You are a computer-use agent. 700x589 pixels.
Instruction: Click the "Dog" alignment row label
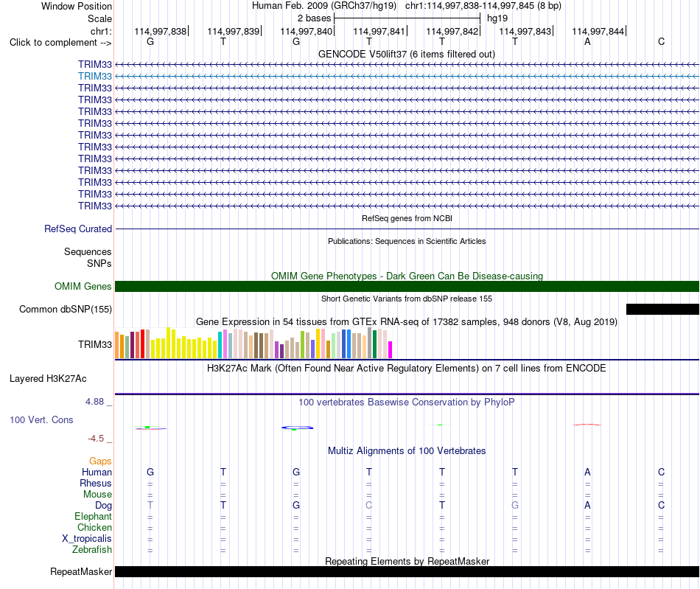coord(104,505)
